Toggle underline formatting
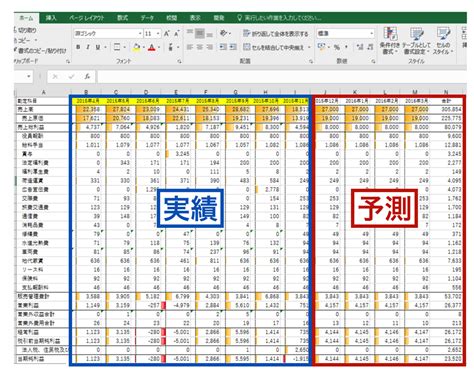Viewport: 474px width, 373px height. coord(97,47)
